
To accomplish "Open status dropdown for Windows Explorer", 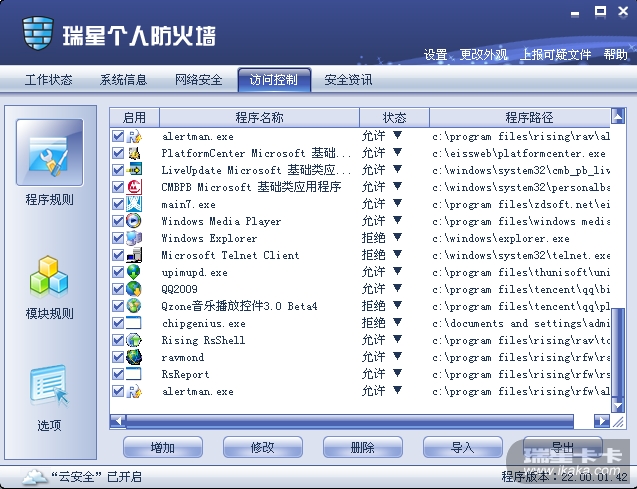I will 397,237.
